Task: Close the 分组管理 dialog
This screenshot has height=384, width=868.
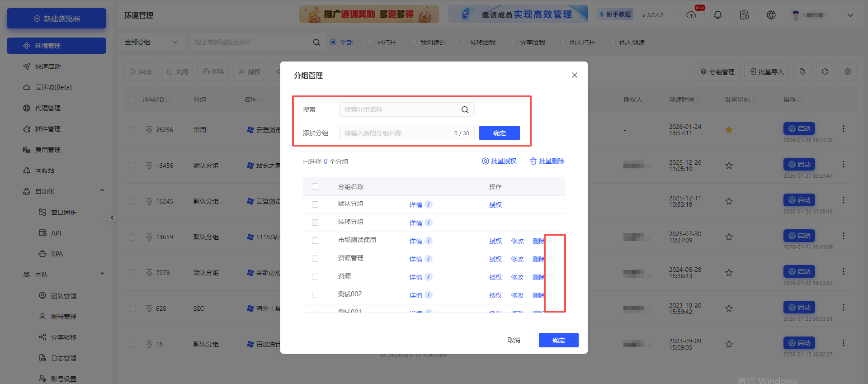Action: (x=575, y=75)
